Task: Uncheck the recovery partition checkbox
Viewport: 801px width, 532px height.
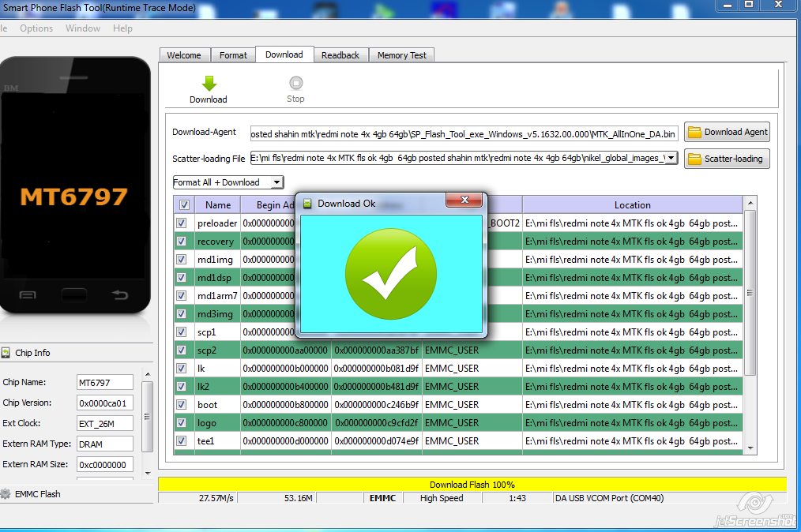Action: pos(182,241)
